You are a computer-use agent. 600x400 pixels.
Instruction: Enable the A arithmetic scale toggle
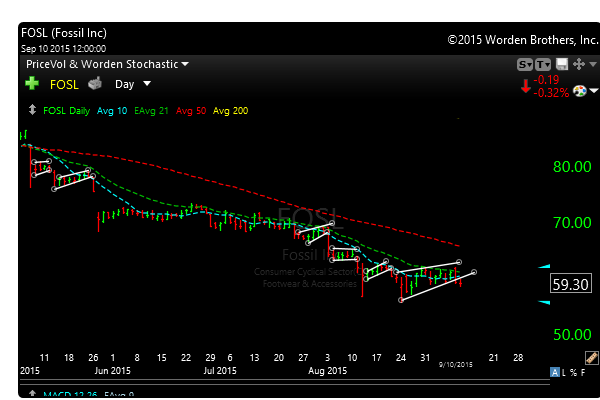point(554,372)
